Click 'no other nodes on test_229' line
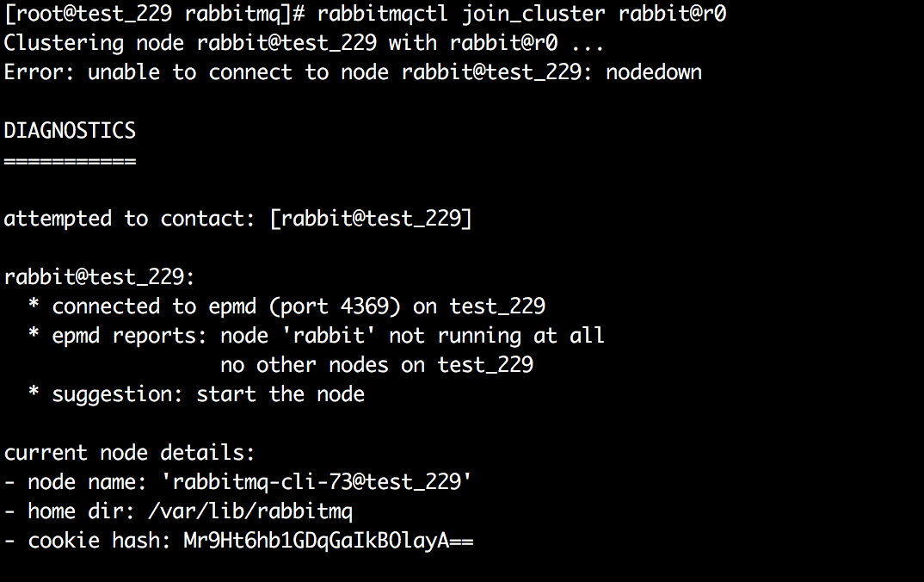924x582 pixels. (x=377, y=365)
